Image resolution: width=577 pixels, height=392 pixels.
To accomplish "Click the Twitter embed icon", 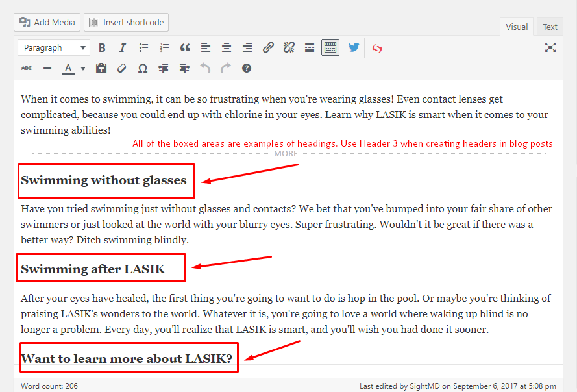I will [x=353, y=47].
